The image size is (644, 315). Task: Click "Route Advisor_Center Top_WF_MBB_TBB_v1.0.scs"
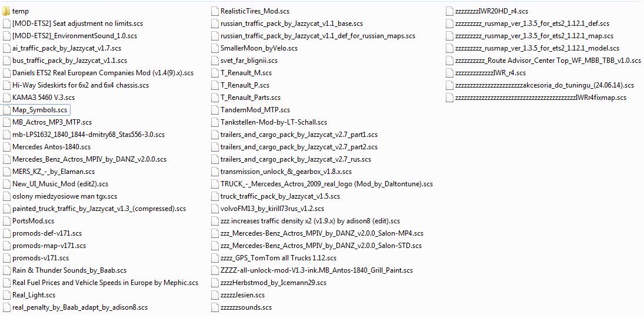[548, 61]
